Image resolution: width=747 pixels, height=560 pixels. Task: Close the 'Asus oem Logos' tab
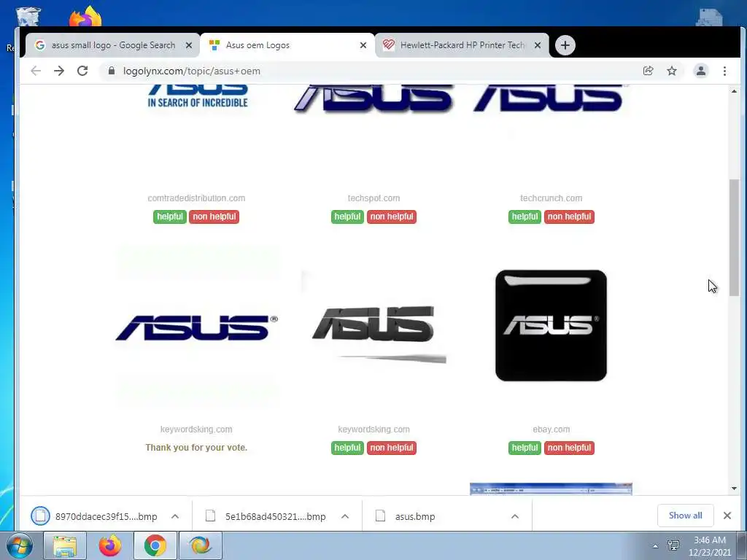coord(363,45)
